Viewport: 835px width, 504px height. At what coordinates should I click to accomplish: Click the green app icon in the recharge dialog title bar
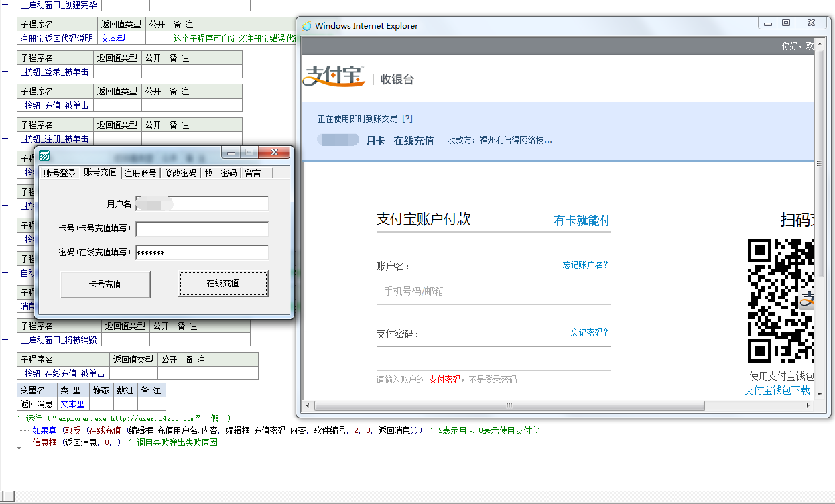[44, 155]
